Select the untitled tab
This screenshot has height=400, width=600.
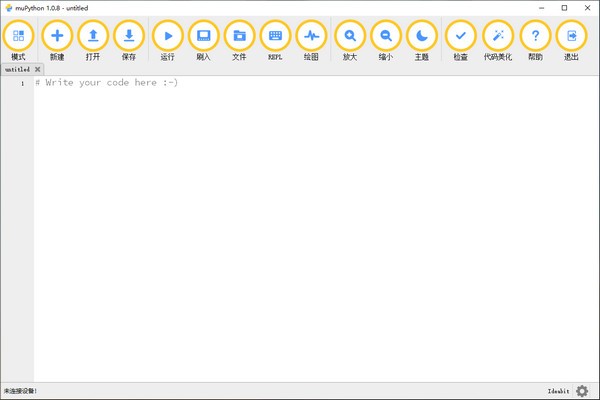click(18, 69)
